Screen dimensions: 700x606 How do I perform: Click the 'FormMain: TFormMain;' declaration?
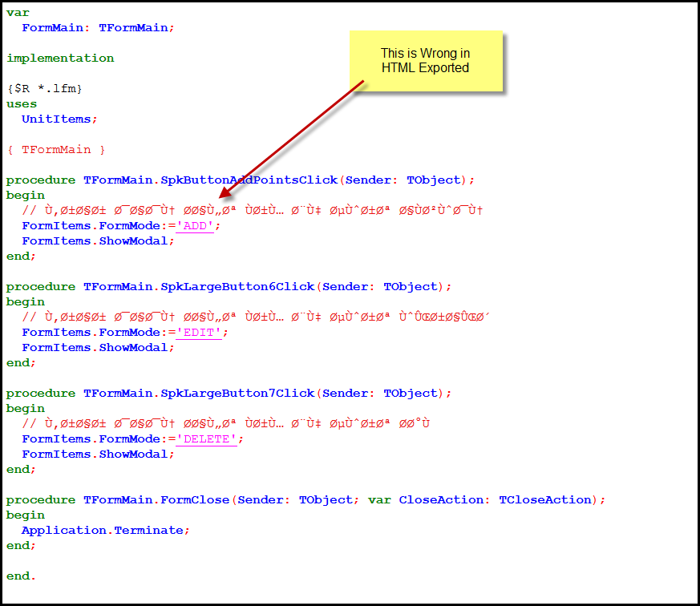pyautogui.click(x=98, y=28)
